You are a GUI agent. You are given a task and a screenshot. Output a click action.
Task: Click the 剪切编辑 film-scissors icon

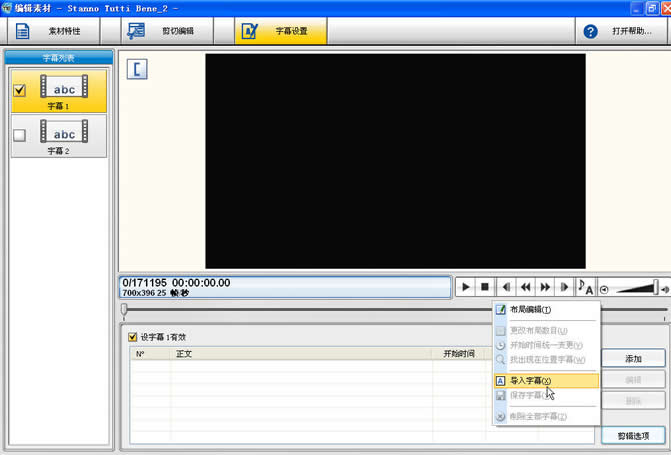136,31
